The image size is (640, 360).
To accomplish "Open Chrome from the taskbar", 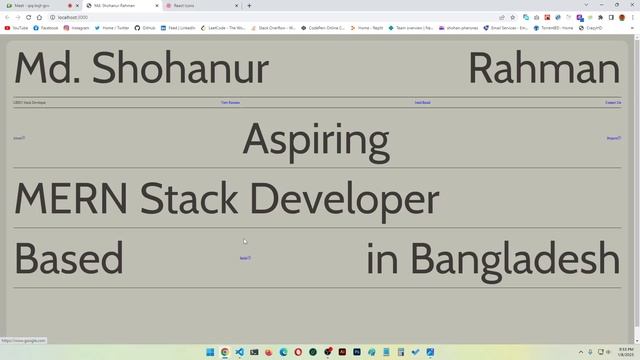I will (x=225, y=352).
